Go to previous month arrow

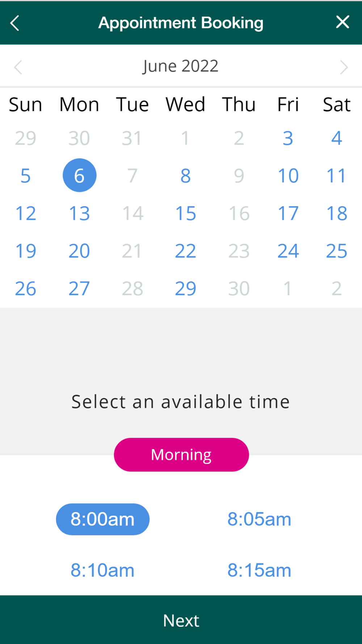18,67
